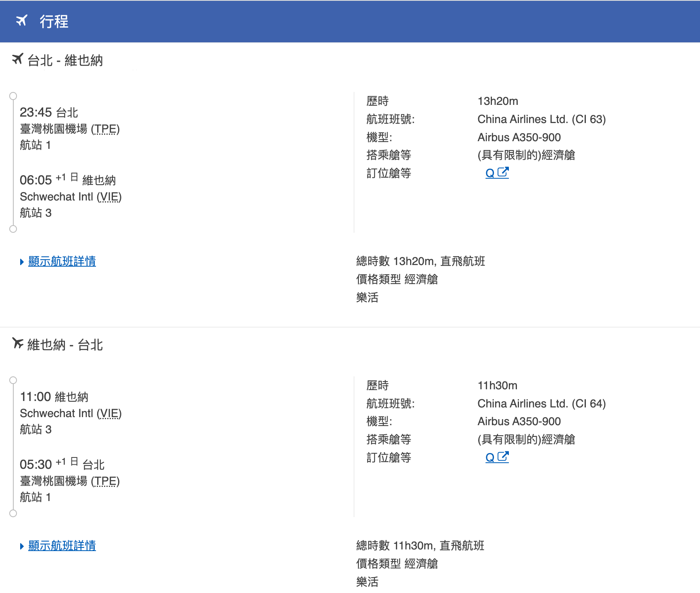Screen dimensions: 700x593
Task: Click 總時數 11h30m, 直飛航班 summary
Action: (x=420, y=546)
